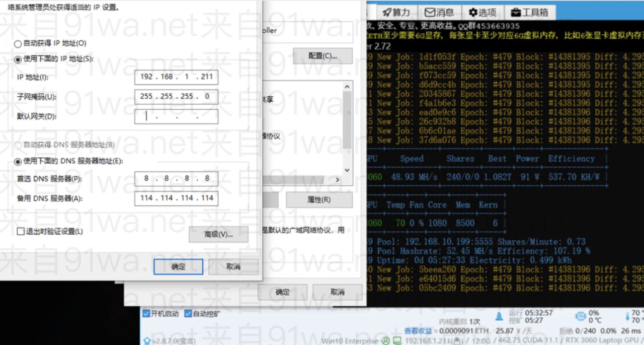Click home icon beside v2.8.7.0
This screenshot has height=345, width=644.
click(146, 341)
